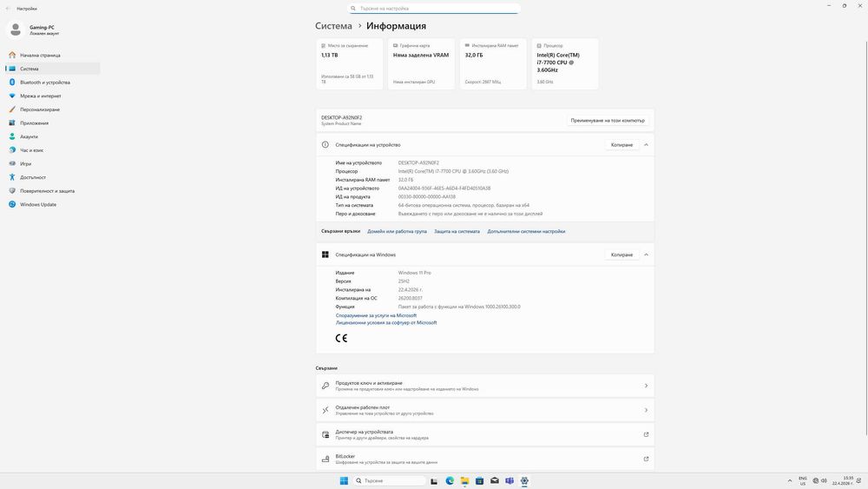868x489 pixels.
Task: Open Час и език settings
Action: click(x=53, y=150)
